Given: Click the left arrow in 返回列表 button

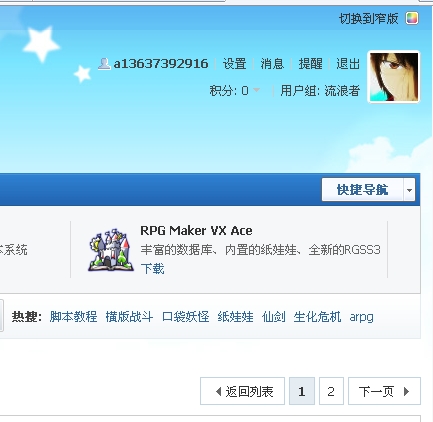Looking at the screenshot, I should click(x=218, y=391).
